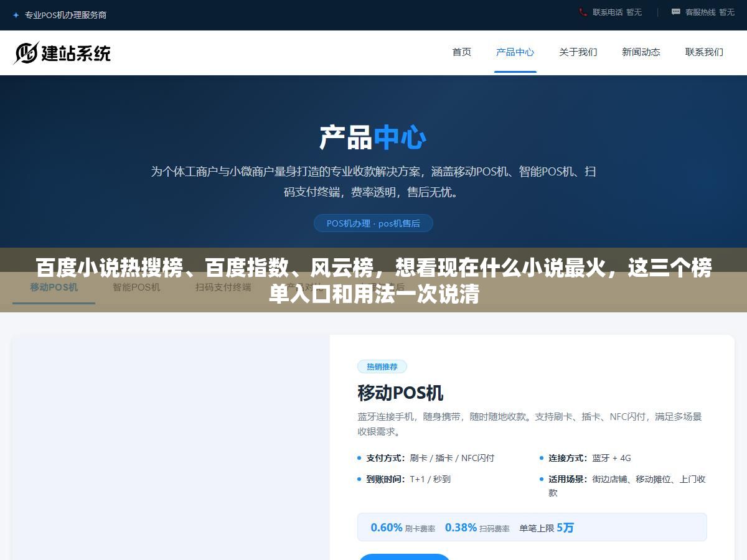Switch to the 移动POS机 tab
747x560 pixels.
54,287
